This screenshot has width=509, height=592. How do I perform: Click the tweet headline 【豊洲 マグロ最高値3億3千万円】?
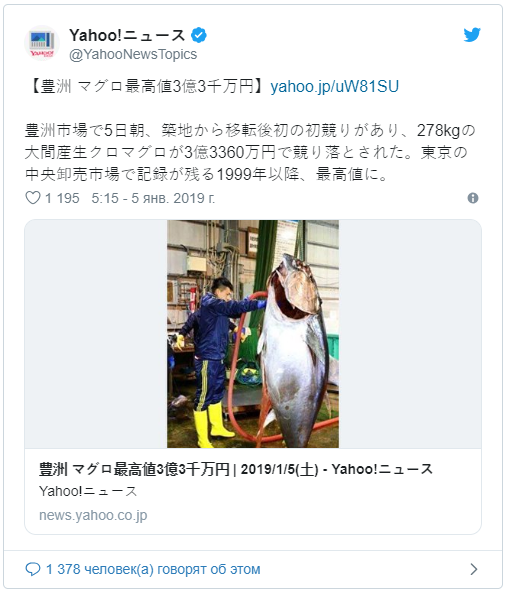pos(148,86)
